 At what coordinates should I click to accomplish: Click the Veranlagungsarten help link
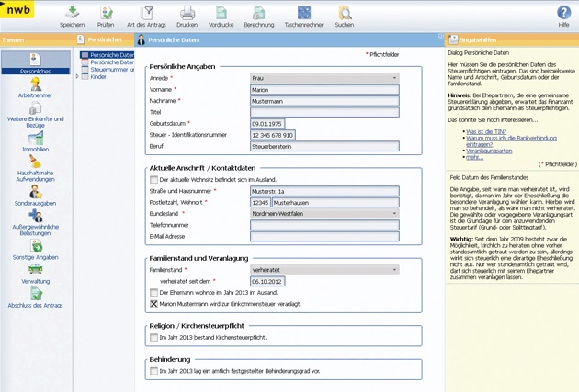pos(491,150)
